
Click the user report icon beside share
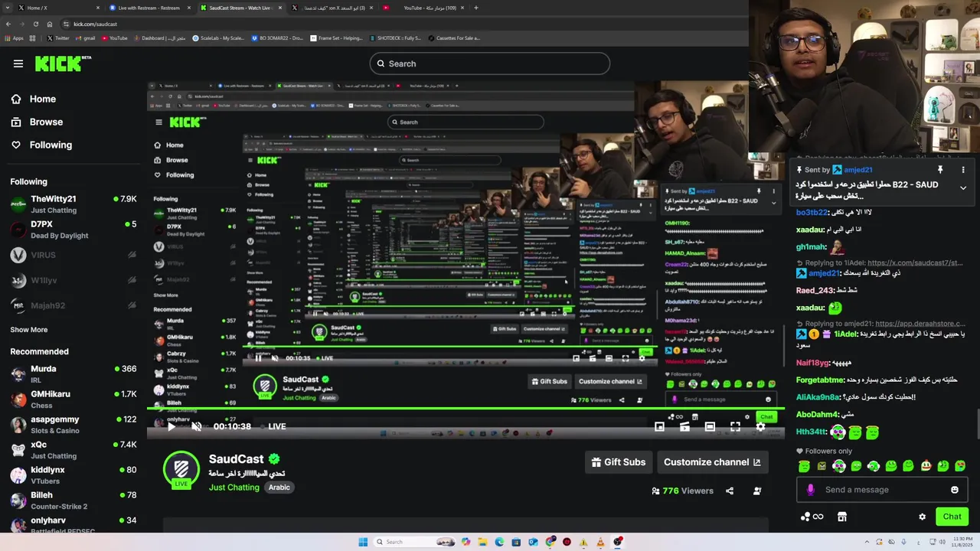[757, 491]
